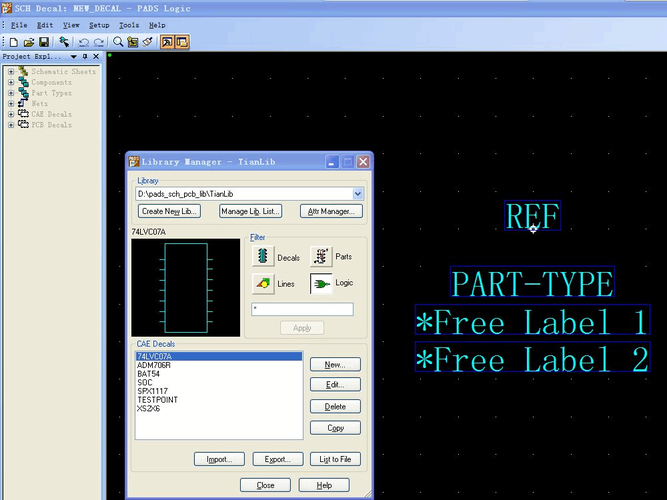667x500 pixels.
Task: Open the Setup menu
Action: pos(99,25)
